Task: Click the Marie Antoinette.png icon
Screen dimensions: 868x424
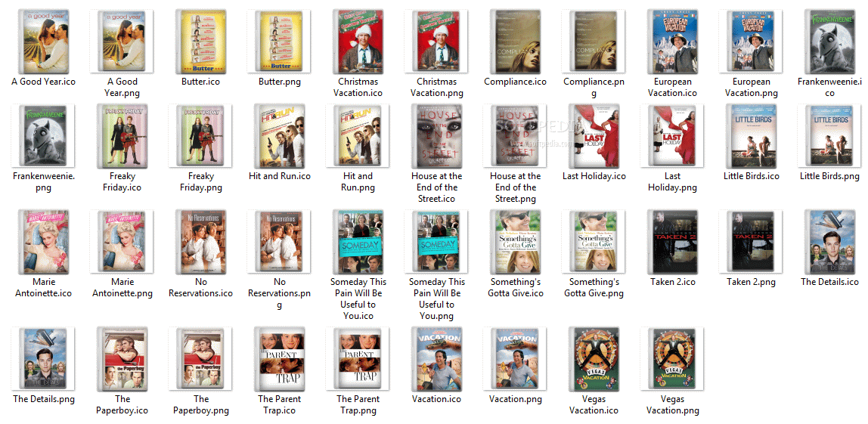Action: (x=122, y=241)
